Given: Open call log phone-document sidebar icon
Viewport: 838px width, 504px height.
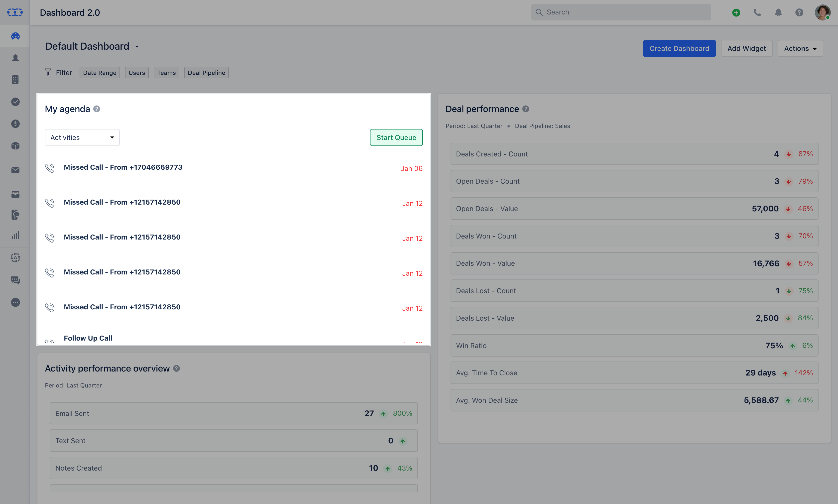Looking at the screenshot, I should point(15,215).
